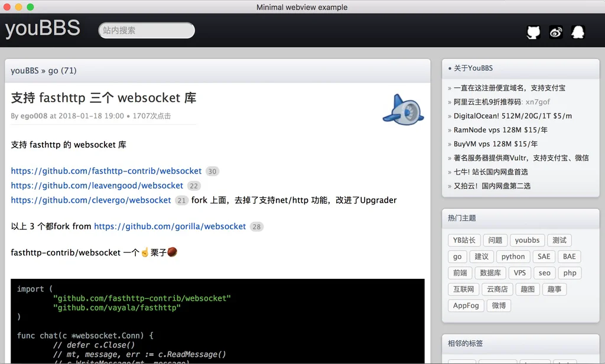Open author ego008 profile link
Screen dimensions: 605x364
pyautogui.click(x=34, y=116)
